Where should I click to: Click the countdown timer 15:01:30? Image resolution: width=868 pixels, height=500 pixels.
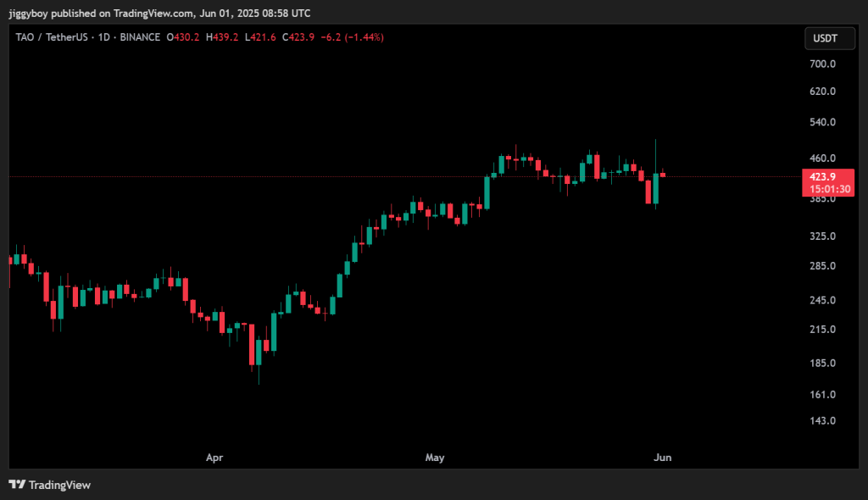pos(830,189)
